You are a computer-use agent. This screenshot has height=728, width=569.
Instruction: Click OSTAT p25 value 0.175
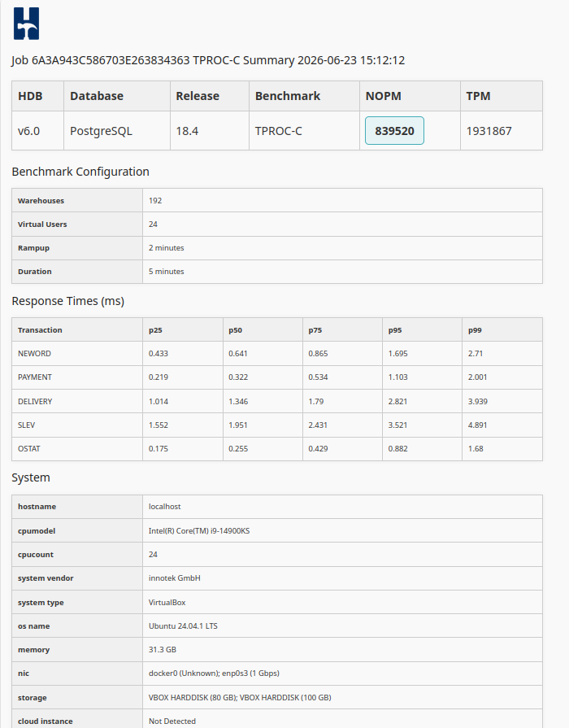click(x=159, y=449)
